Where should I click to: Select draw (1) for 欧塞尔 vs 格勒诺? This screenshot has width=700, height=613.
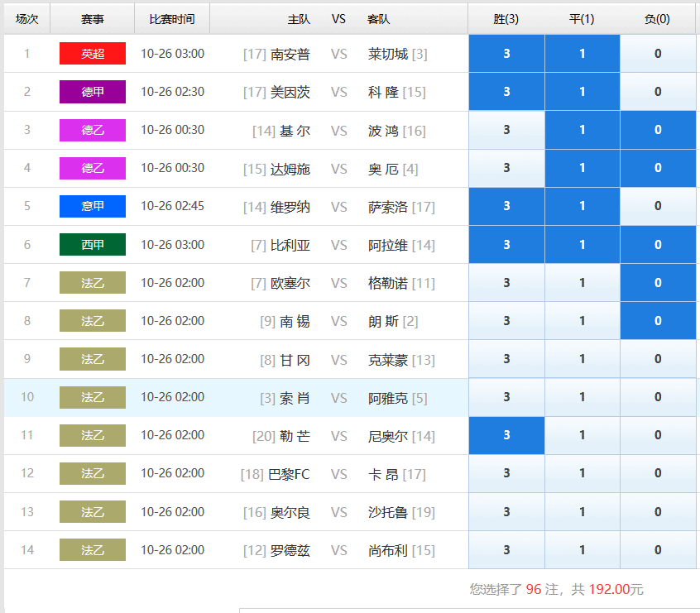point(583,283)
